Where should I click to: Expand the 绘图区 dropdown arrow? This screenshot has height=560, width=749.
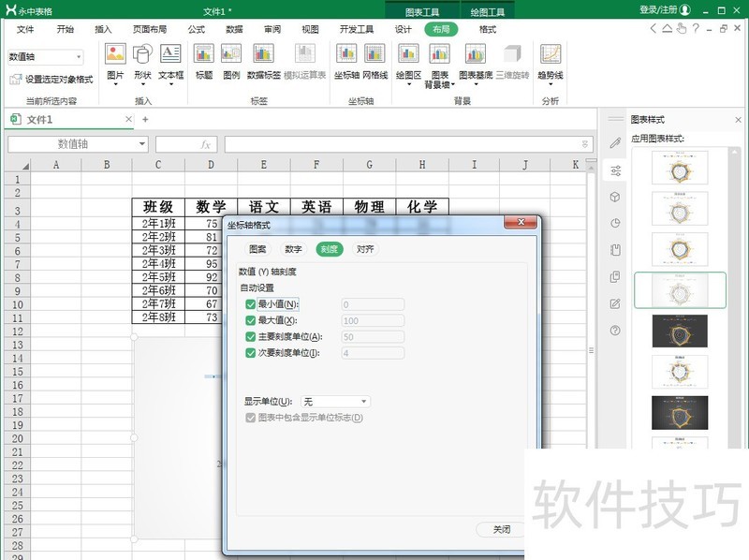(x=409, y=84)
